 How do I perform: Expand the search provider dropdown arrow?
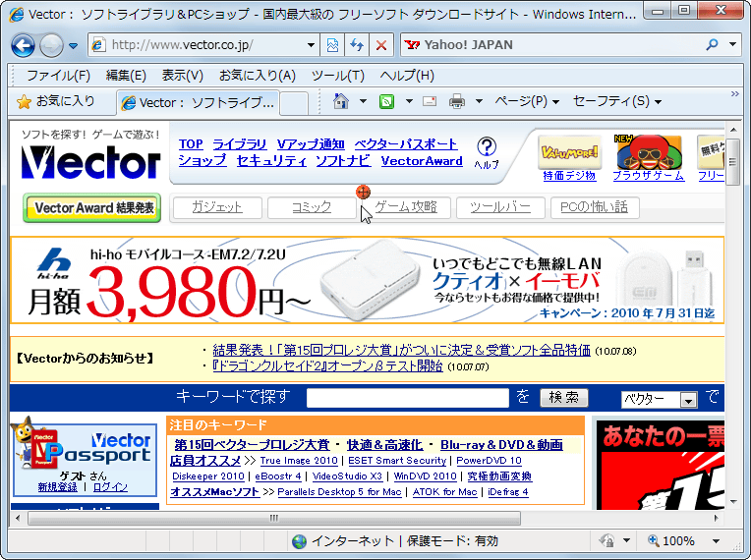point(732,44)
